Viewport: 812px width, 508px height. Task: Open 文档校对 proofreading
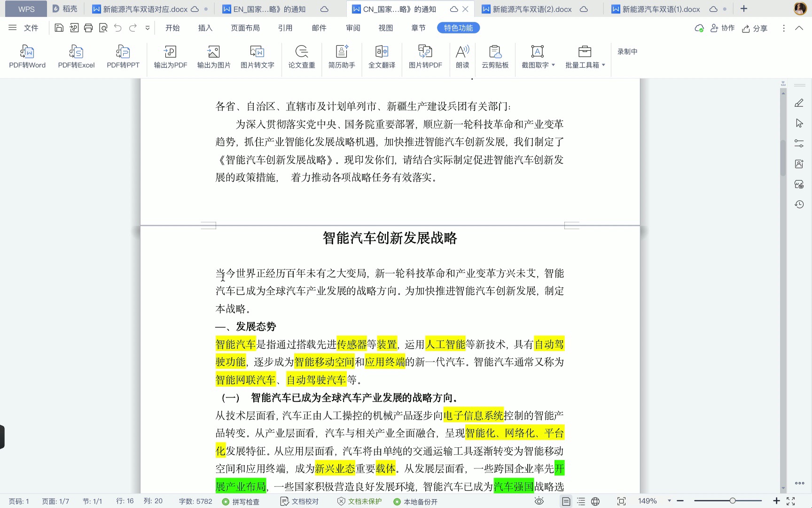[x=299, y=501]
